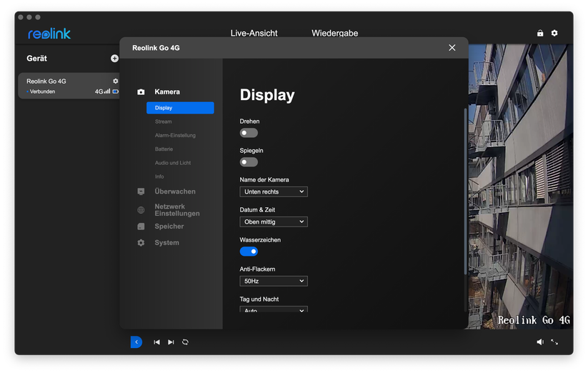Close the Reolink Go 4G settings dialog
Viewport: 588px width, 373px height.
452,48
